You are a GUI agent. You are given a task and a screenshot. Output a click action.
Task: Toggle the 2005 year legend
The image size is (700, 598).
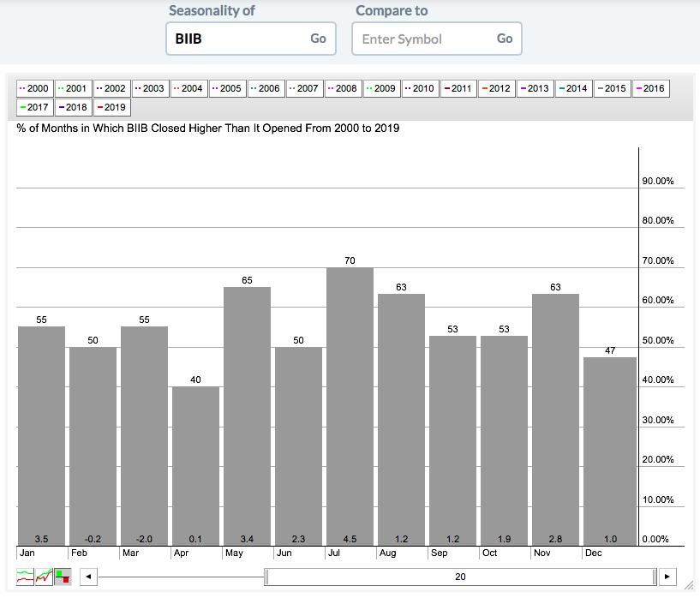pyautogui.click(x=228, y=88)
